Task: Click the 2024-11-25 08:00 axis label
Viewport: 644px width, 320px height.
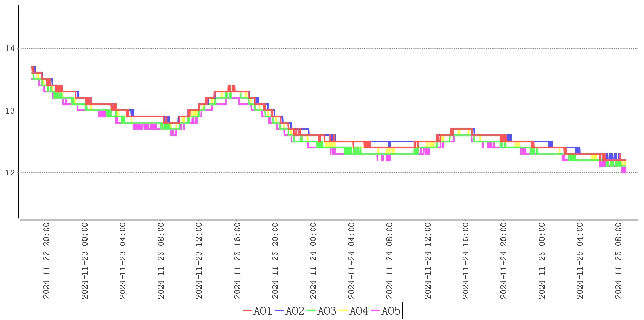Action: click(x=618, y=261)
